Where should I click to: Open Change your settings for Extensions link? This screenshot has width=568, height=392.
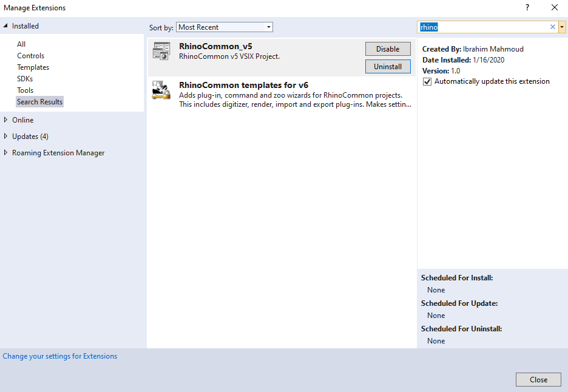[59, 356]
